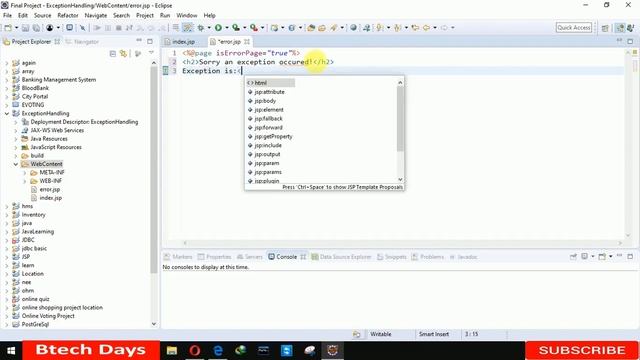Open the Web Browser globe icon
640x360 pixels.
(x=353, y=28)
